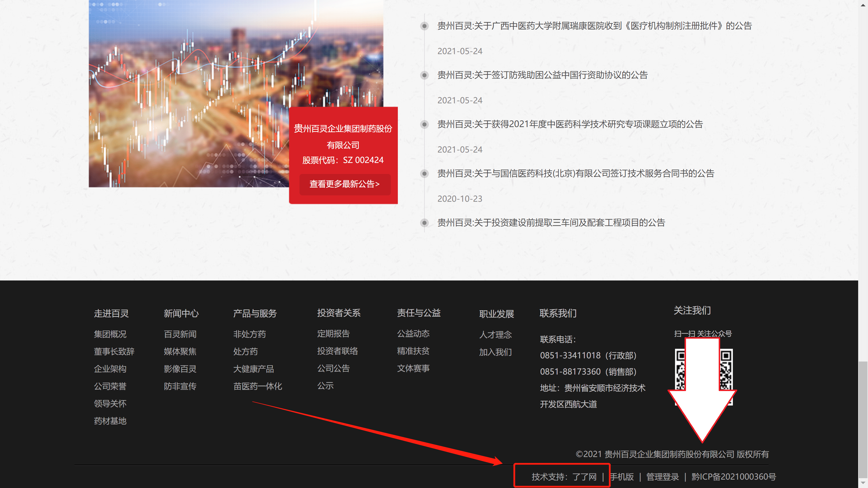This screenshot has width=868, height=488.
Task: Open 处方药 products link
Action: (x=245, y=351)
